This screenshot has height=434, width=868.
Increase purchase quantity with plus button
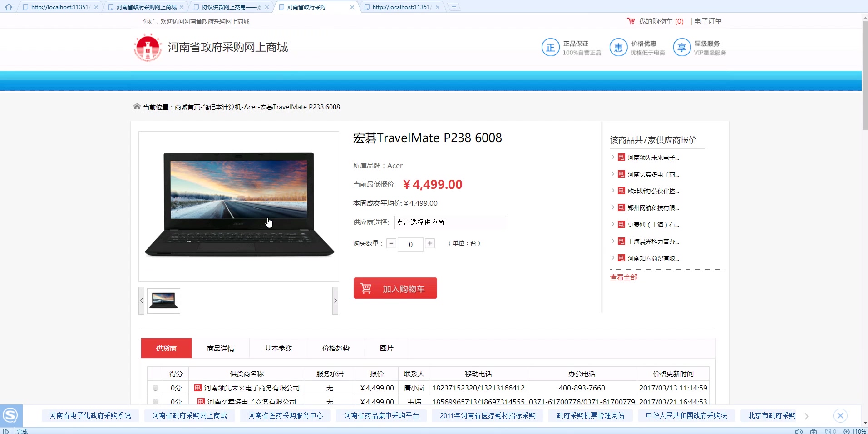coord(430,243)
